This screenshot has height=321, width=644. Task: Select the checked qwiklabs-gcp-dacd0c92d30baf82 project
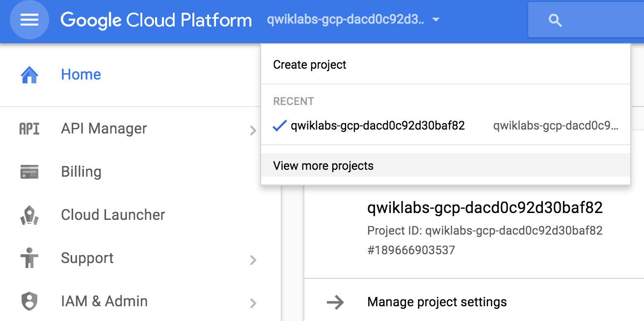tap(377, 126)
